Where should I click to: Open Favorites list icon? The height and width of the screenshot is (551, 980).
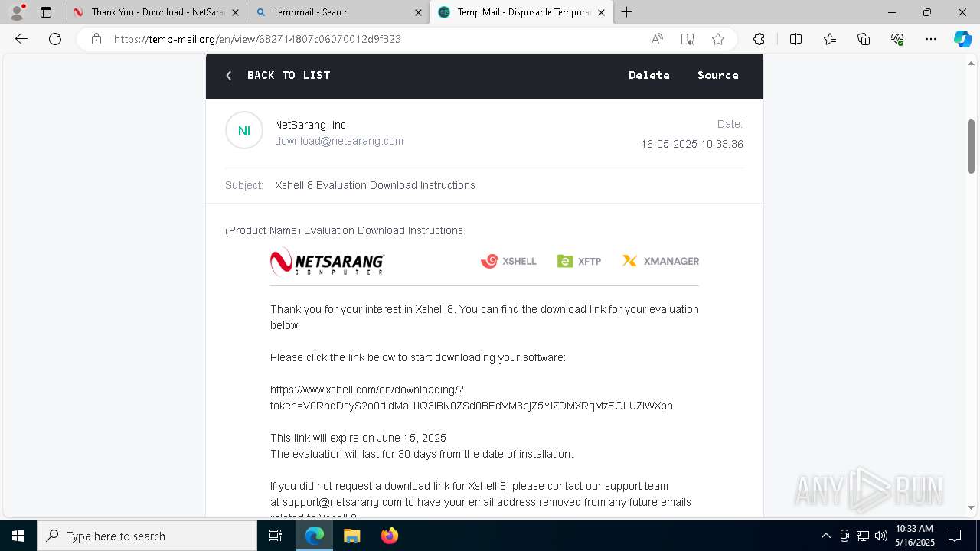830,39
